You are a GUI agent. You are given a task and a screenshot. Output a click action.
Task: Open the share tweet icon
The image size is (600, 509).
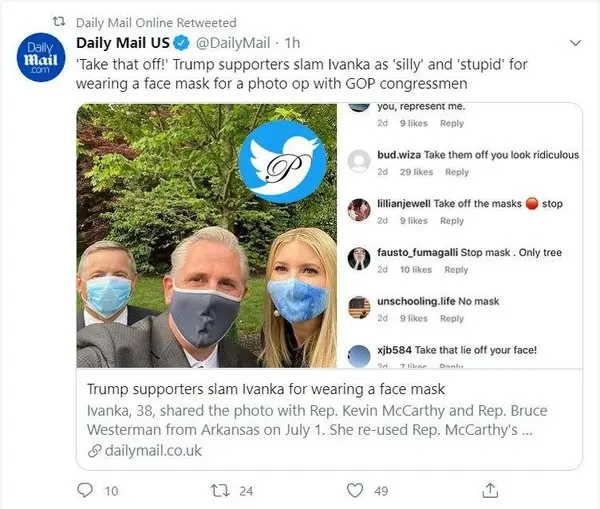(x=489, y=490)
